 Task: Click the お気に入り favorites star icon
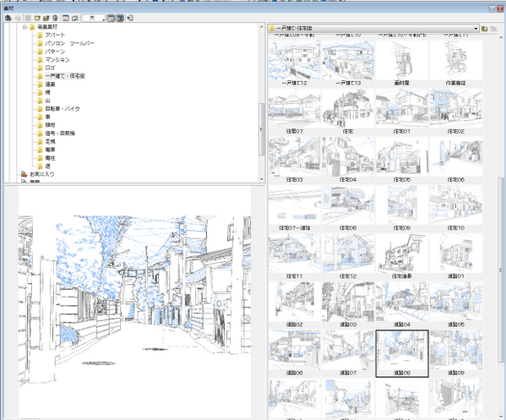(x=24, y=174)
